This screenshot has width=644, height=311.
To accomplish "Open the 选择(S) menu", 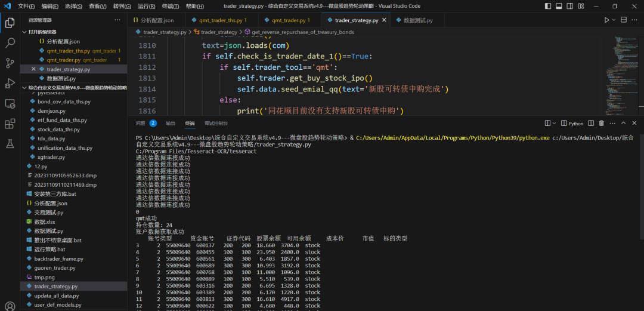I will pos(73,6).
